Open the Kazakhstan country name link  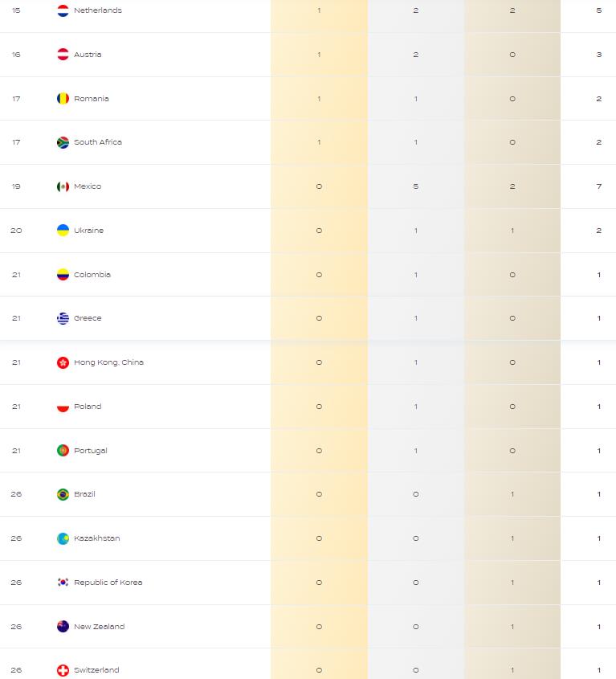(97, 538)
